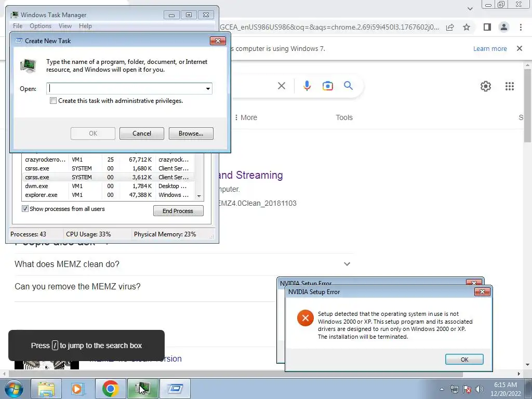Enable create task with administrative privileges

pyautogui.click(x=54, y=101)
